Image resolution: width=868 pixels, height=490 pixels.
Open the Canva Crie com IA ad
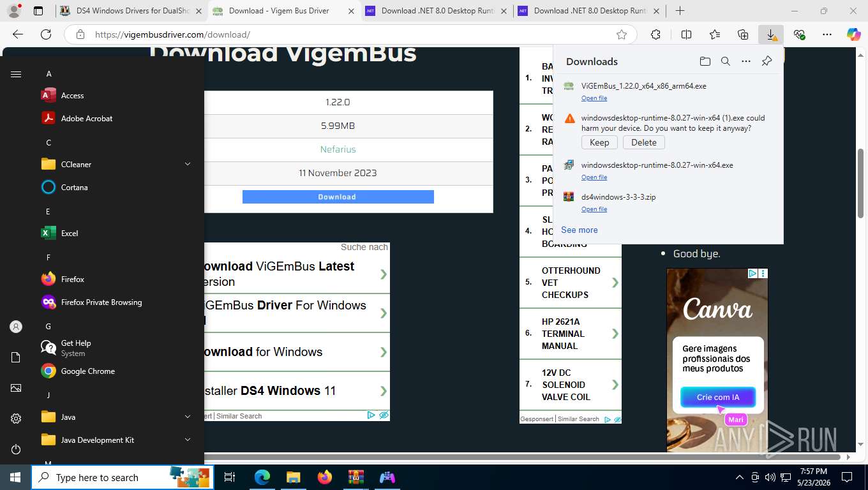[x=718, y=397]
